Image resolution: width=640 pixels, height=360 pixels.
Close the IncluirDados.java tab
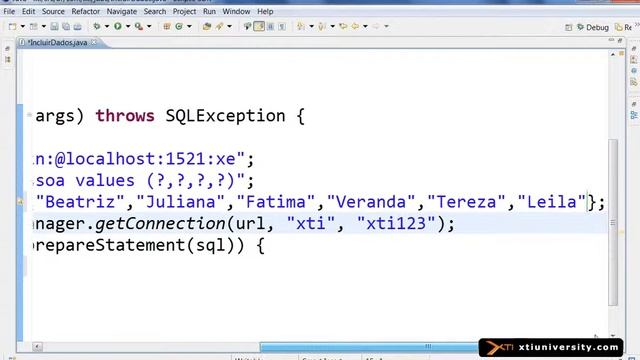click(94, 42)
